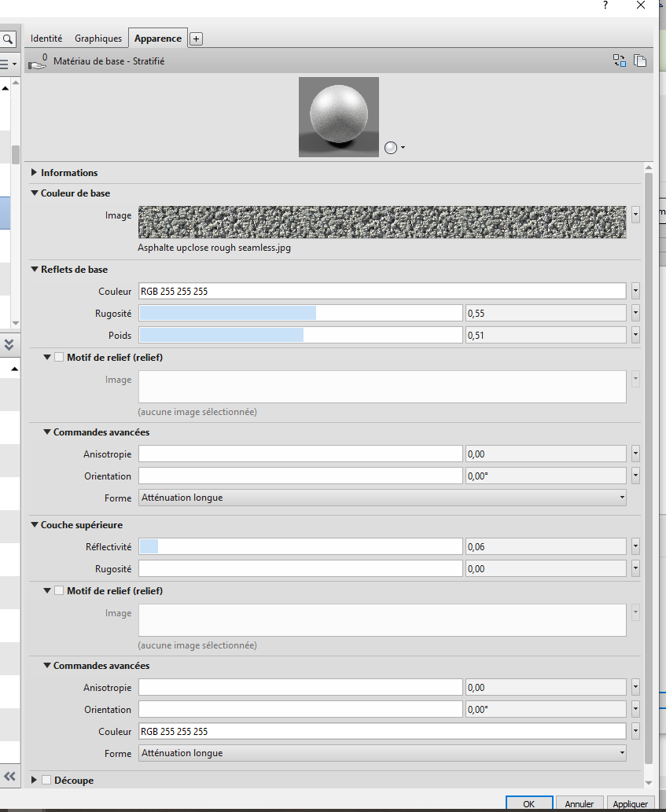Screen dimensions: 666x812
Task: Enable the Découpe checkbox
Action: (45, 780)
